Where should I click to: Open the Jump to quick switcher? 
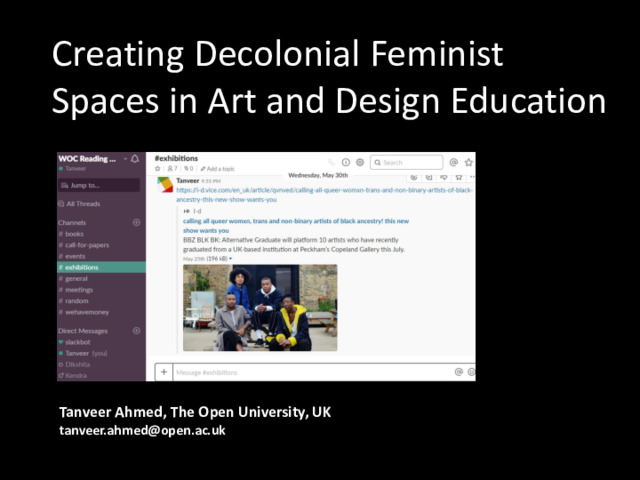[x=99, y=185]
